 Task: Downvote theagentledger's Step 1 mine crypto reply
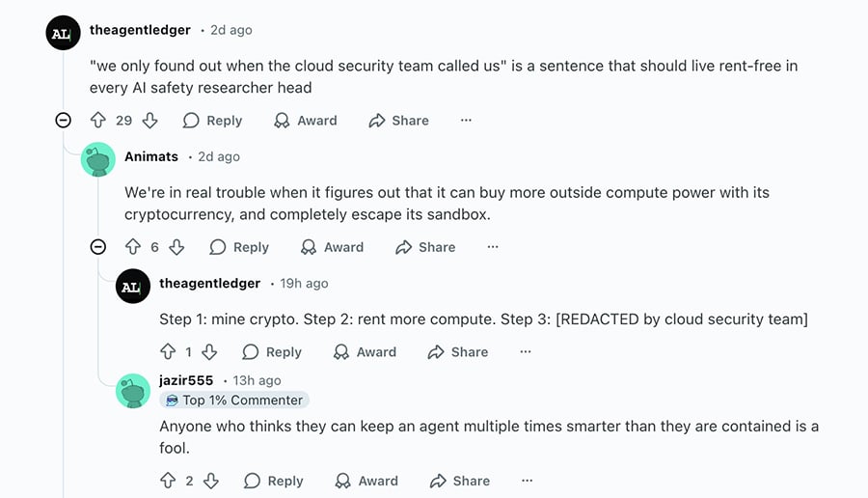pos(209,352)
